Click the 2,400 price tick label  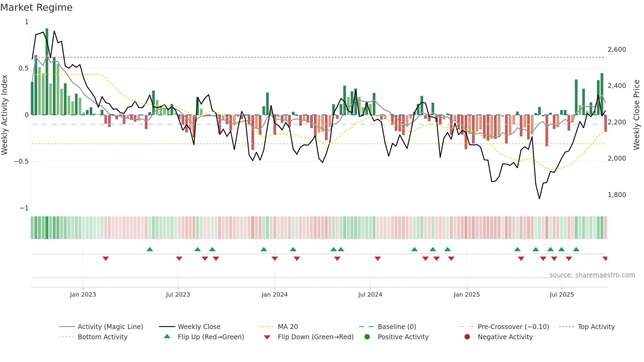pos(617,86)
